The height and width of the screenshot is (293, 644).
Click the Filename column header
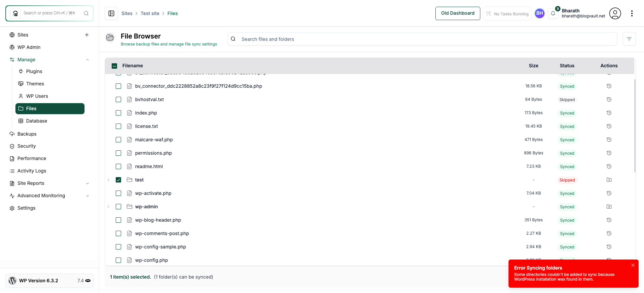pyautogui.click(x=132, y=66)
